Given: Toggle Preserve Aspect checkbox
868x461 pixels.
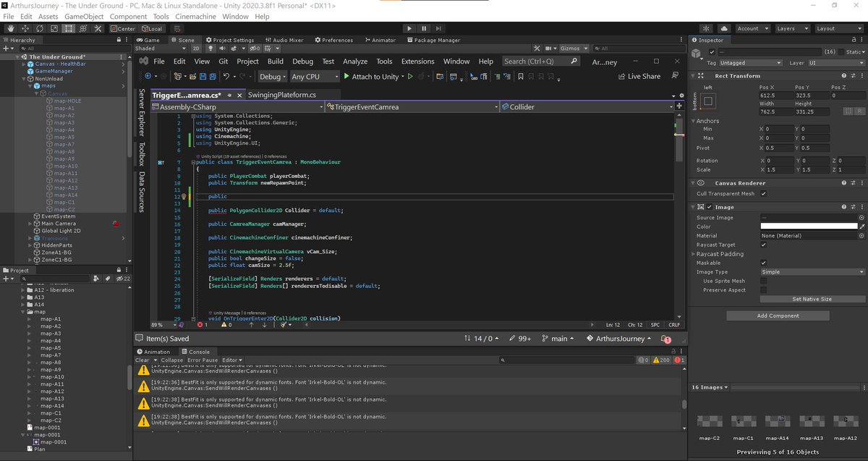Looking at the screenshot, I should click(x=764, y=290).
